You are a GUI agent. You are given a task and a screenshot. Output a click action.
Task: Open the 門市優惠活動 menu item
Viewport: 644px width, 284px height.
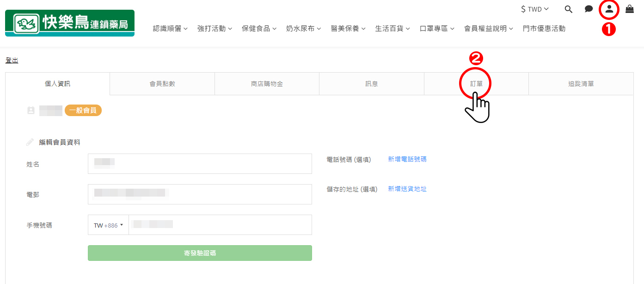tap(544, 29)
